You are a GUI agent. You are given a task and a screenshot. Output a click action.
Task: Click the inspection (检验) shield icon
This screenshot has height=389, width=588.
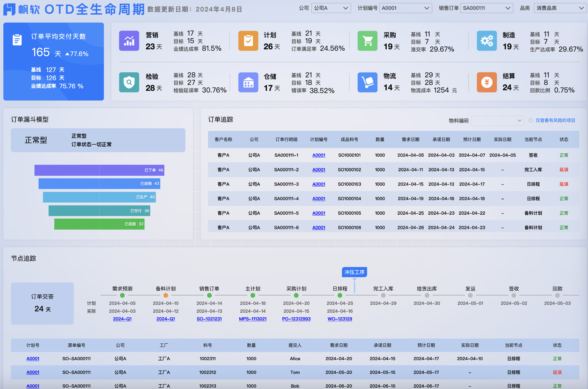[129, 82]
